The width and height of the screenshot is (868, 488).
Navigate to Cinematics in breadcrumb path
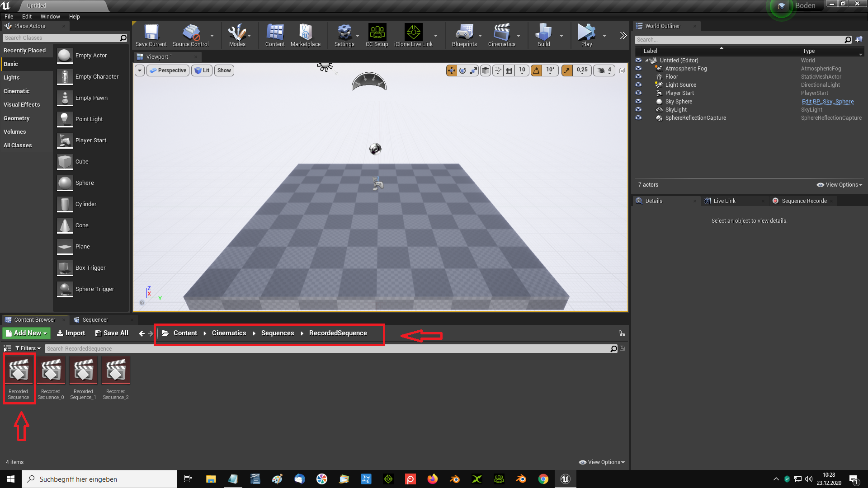tap(229, 333)
